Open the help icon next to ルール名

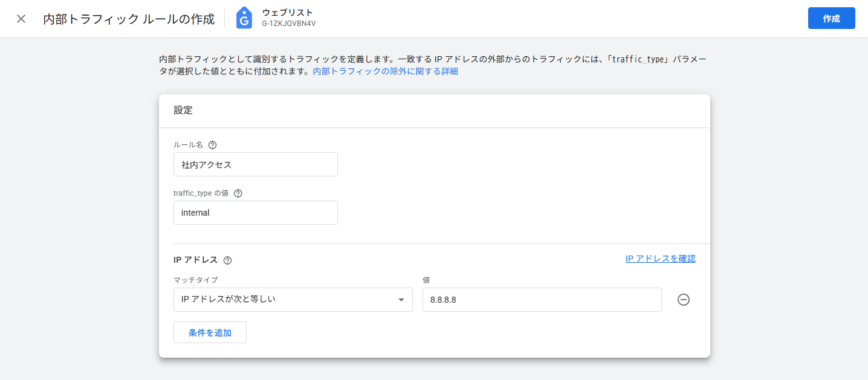(x=212, y=145)
